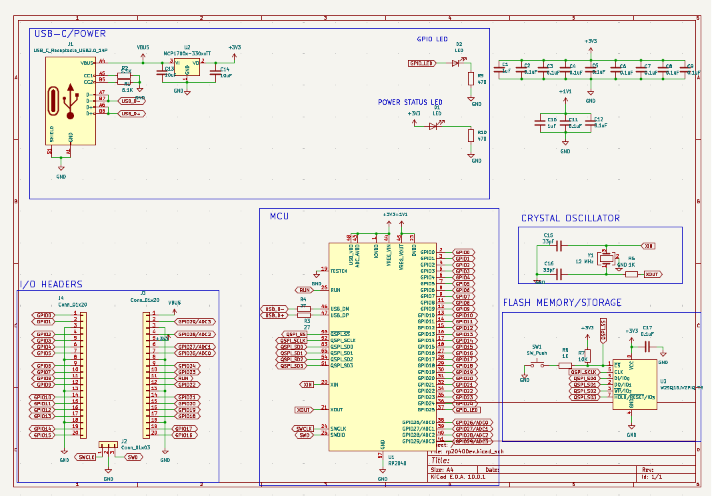Click the FLASH MEMORY/STORAGE section title
The image size is (712, 496).
(562, 303)
